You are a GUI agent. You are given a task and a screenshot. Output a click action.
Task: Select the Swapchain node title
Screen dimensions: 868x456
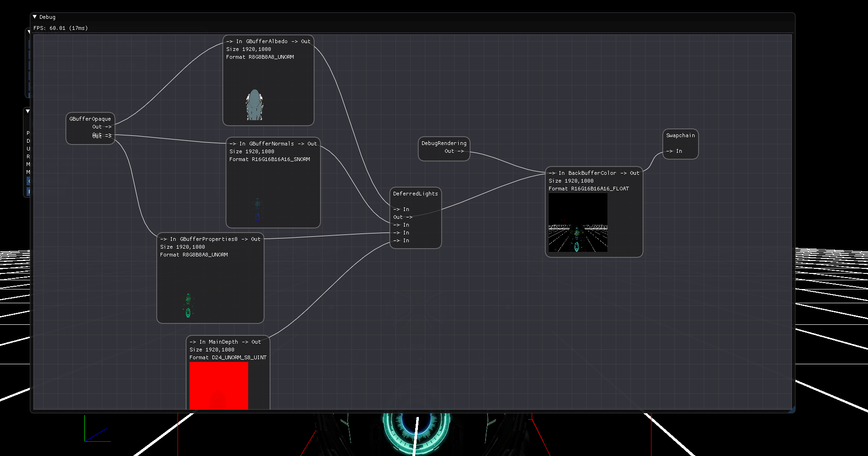[x=680, y=135]
